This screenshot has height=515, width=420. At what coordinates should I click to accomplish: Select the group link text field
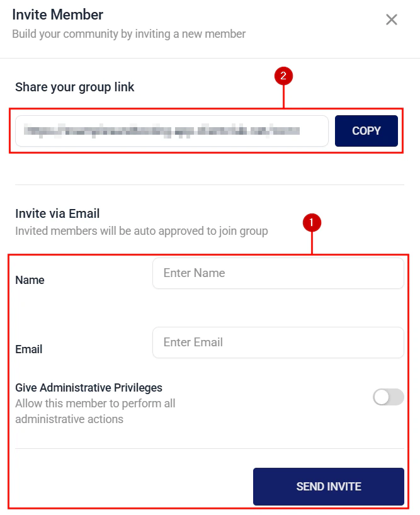tap(171, 131)
